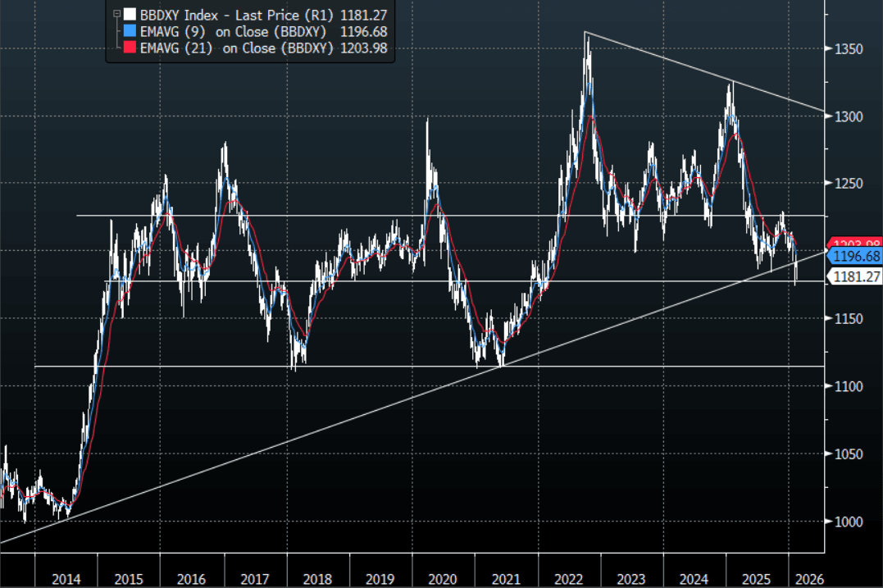Click the 2022 label on the time axis
The width and height of the screenshot is (883, 588).
(x=568, y=578)
